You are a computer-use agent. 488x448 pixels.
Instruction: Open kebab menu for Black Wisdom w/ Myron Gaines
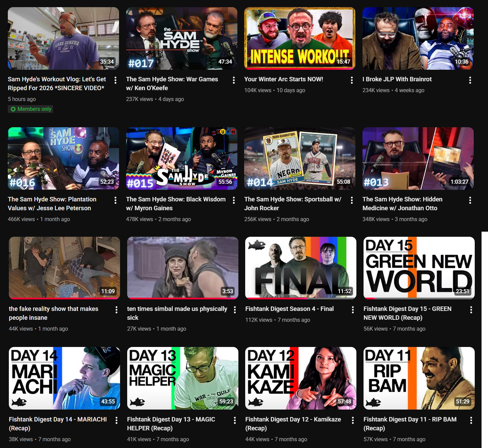(234, 200)
